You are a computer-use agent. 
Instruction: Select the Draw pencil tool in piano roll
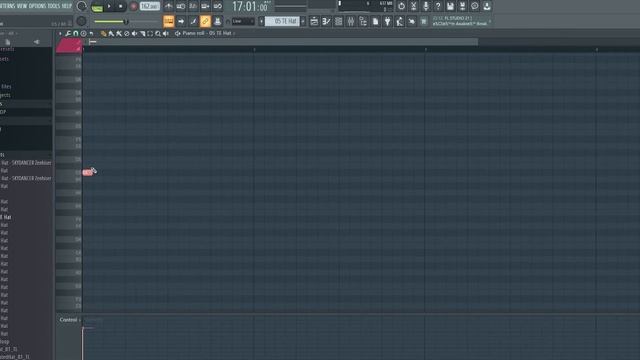tap(104, 33)
